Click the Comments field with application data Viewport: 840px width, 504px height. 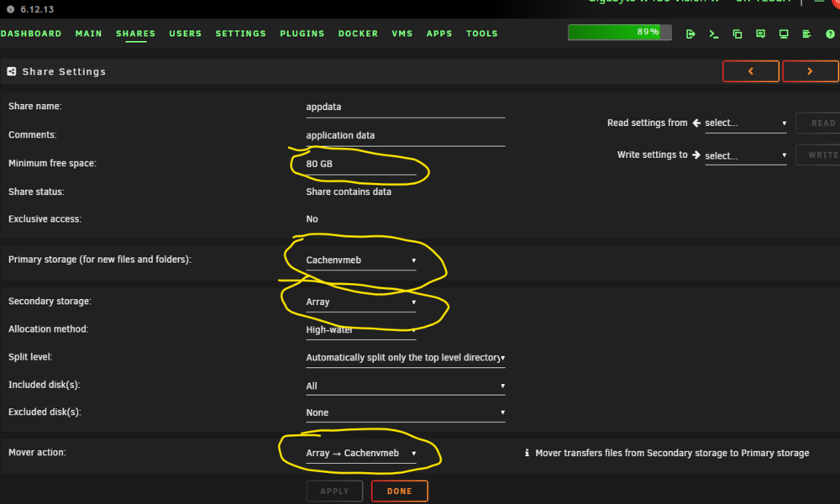[x=406, y=135]
